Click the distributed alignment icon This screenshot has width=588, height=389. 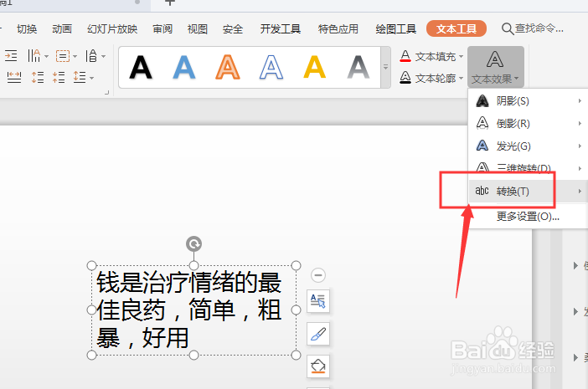point(14,77)
